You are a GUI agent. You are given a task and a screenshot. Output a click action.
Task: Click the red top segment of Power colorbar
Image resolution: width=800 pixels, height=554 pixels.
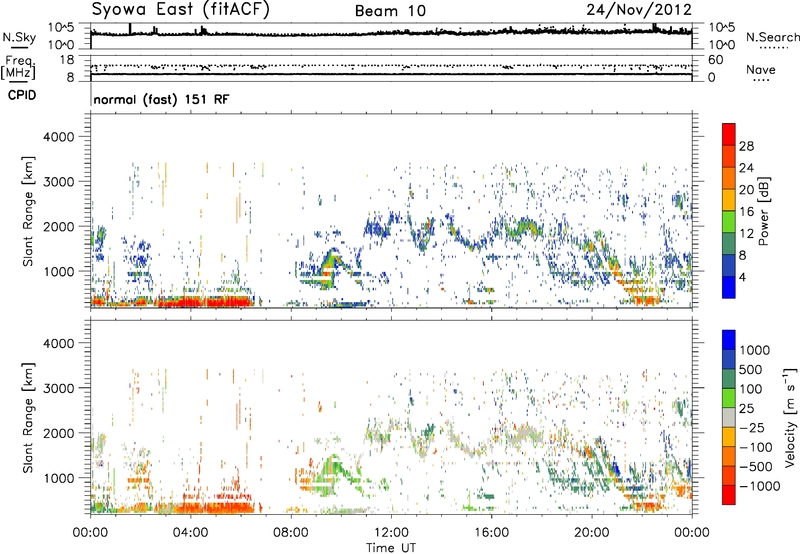click(729, 134)
